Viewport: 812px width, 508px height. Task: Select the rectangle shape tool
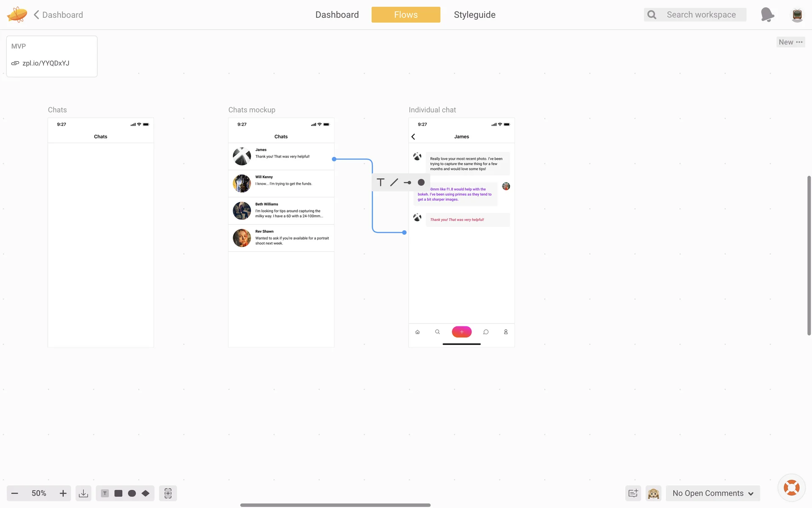[x=118, y=493]
